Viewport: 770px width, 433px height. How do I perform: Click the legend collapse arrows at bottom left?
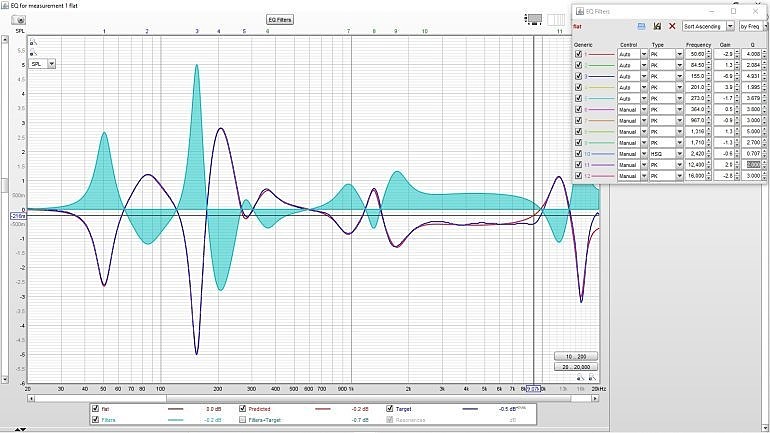point(20,430)
